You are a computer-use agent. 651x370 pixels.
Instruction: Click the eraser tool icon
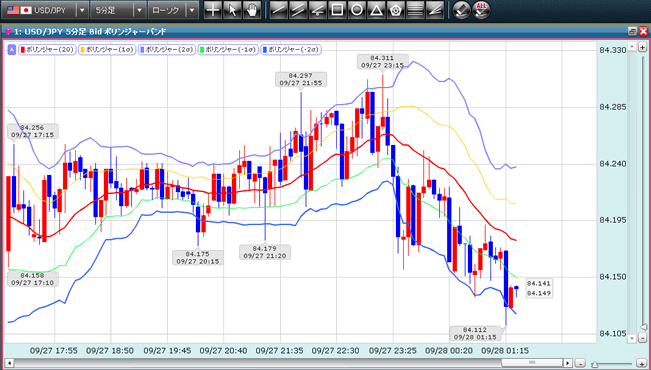(461, 10)
